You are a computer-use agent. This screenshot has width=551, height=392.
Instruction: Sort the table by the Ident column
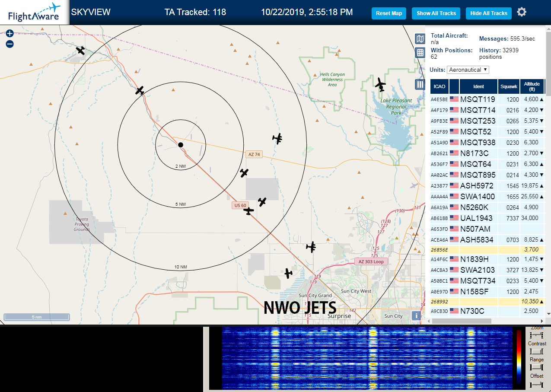pyautogui.click(x=478, y=86)
